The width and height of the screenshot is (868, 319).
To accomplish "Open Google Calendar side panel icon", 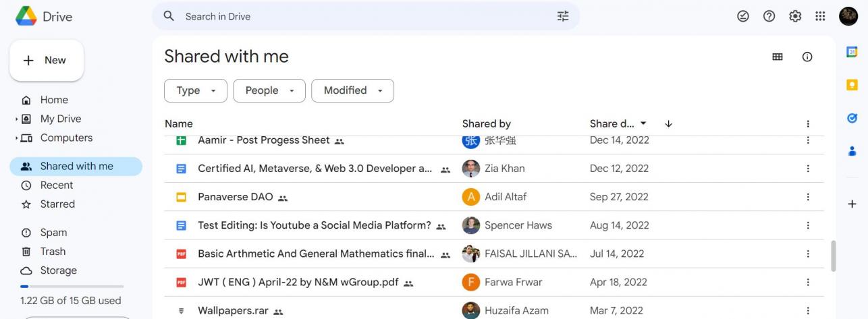I will (852, 52).
